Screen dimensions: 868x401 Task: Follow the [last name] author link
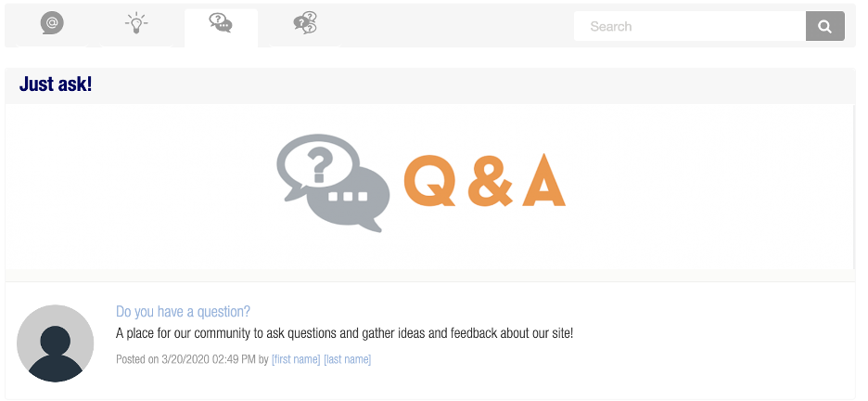347,359
